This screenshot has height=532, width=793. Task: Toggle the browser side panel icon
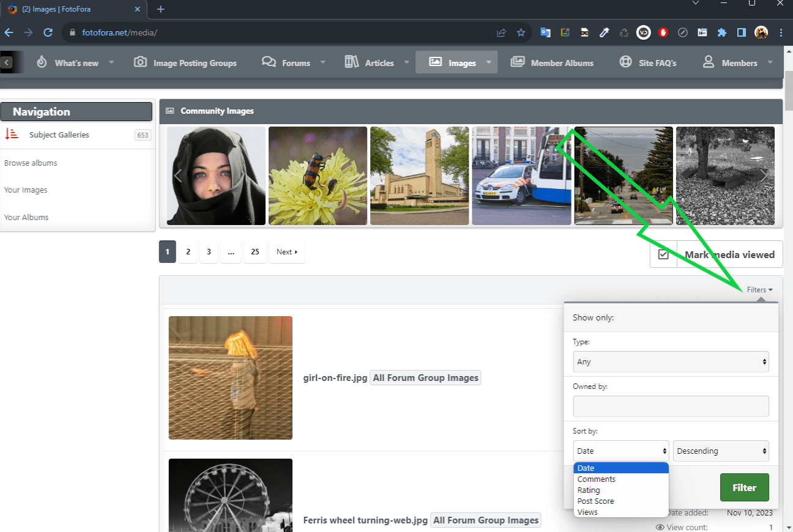742,32
